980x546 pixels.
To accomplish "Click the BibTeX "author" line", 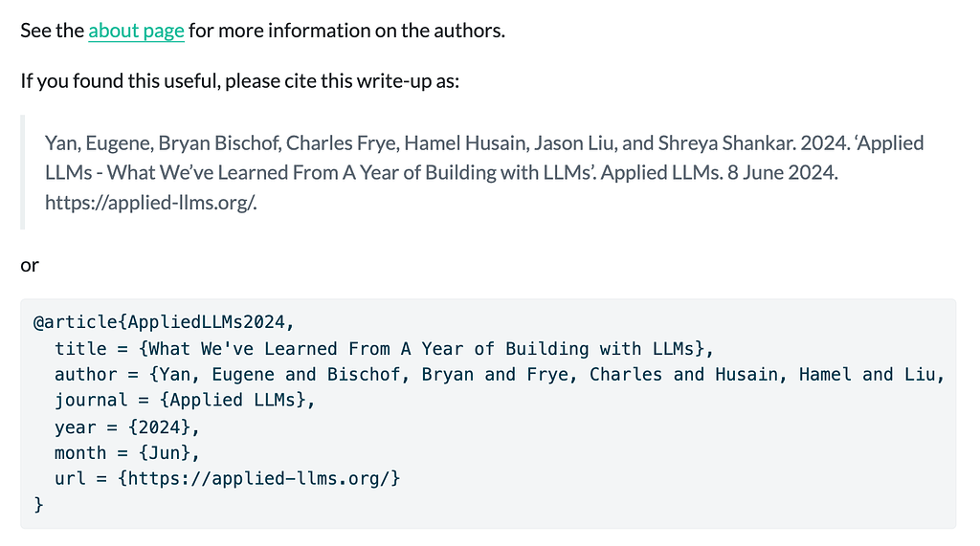I will (498, 375).
